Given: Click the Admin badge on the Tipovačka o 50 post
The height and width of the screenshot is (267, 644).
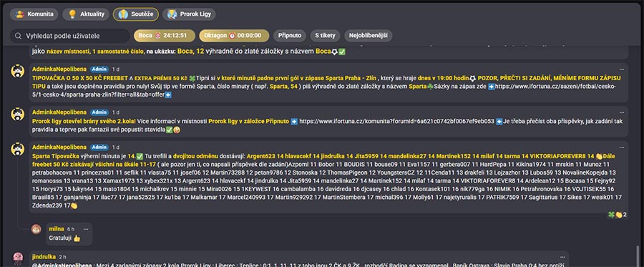Looking at the screenshot, I should pyautogui.click(x=99, y=69).
